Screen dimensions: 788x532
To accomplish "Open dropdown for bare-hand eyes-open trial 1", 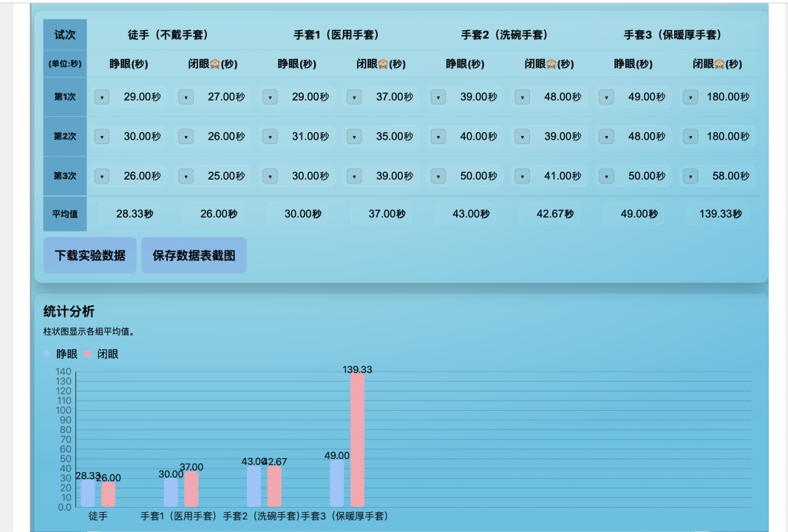I will pos(102,97).
